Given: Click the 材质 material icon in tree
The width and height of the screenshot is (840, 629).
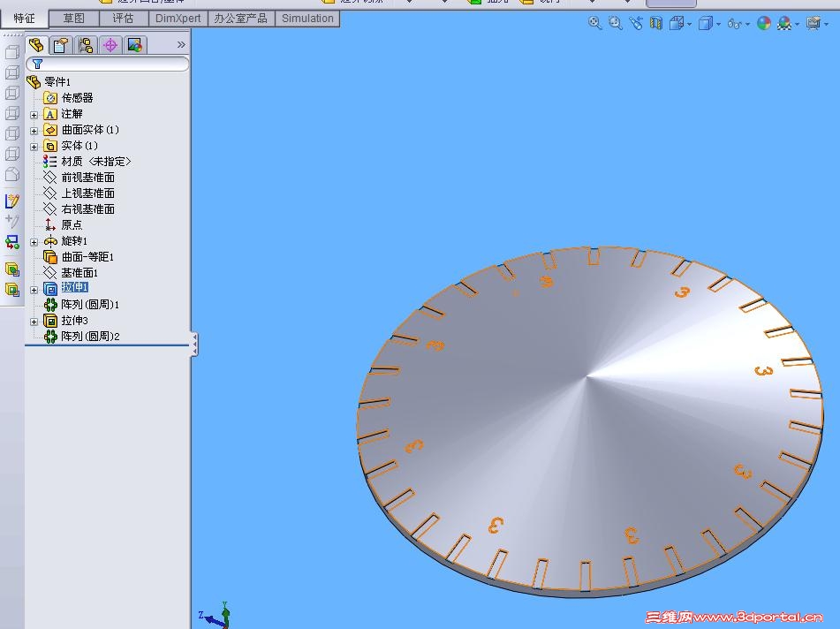Looking at the screenshot, I should pyautogui.click(x=49, y=162).
